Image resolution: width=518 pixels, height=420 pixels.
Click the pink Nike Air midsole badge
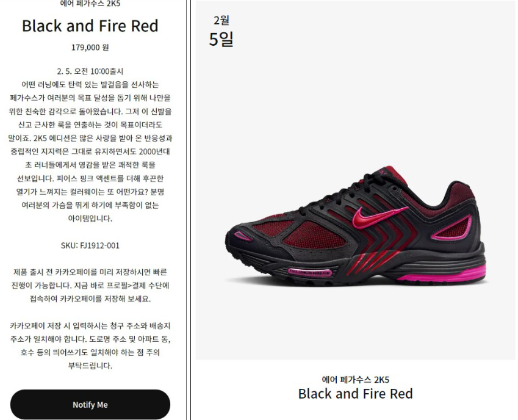tap(310, 272)
